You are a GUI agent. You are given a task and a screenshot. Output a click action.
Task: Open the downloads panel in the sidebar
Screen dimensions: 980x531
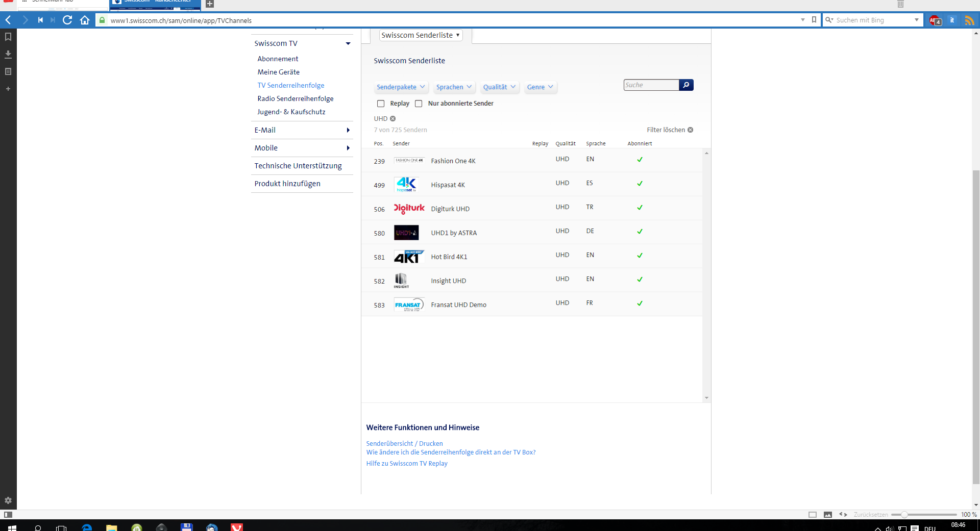point(8,54)
